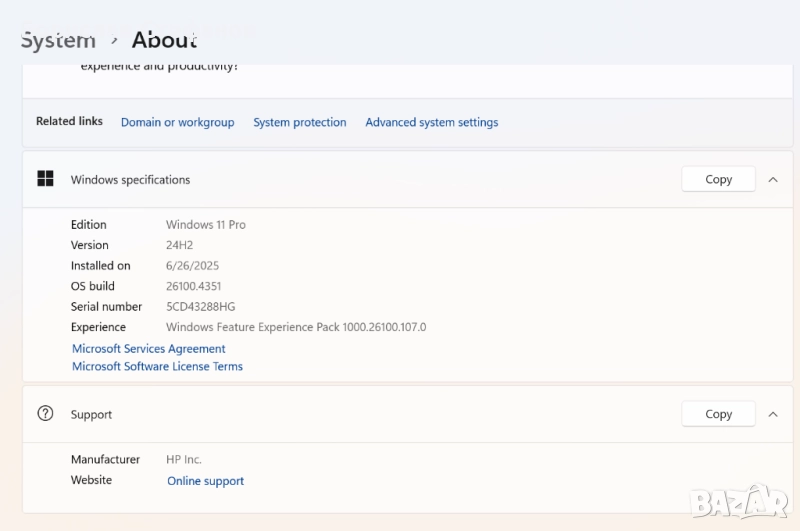800x531 pixels.
Task: Click the Windows 11 Pro edition text
Action: [x=205, y=225]
